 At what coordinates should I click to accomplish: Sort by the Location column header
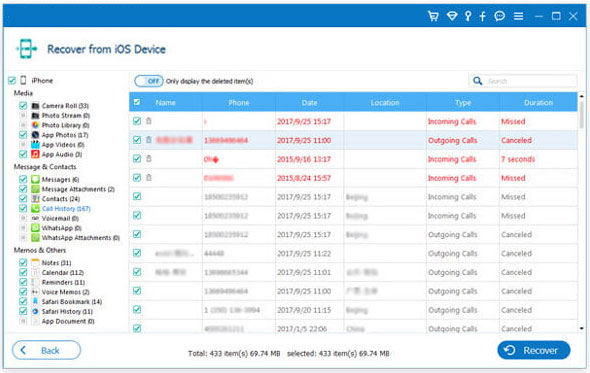385,102
